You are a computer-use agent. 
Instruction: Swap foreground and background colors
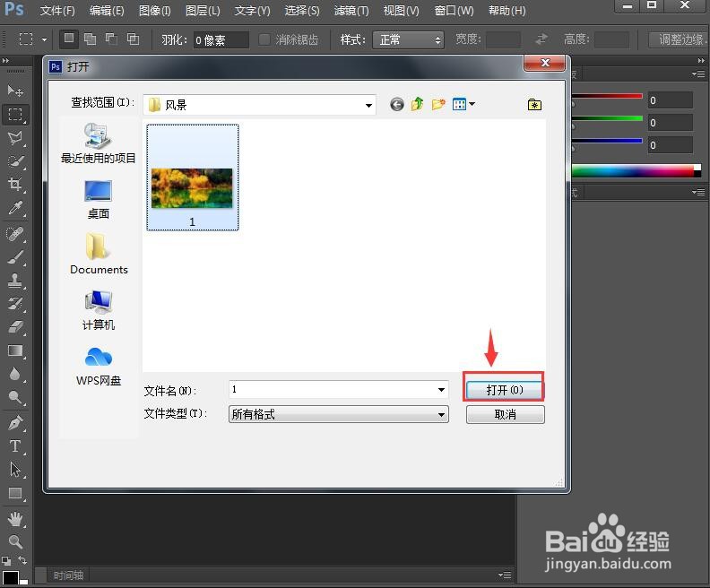pyautogui.click(x=22, y=560)
